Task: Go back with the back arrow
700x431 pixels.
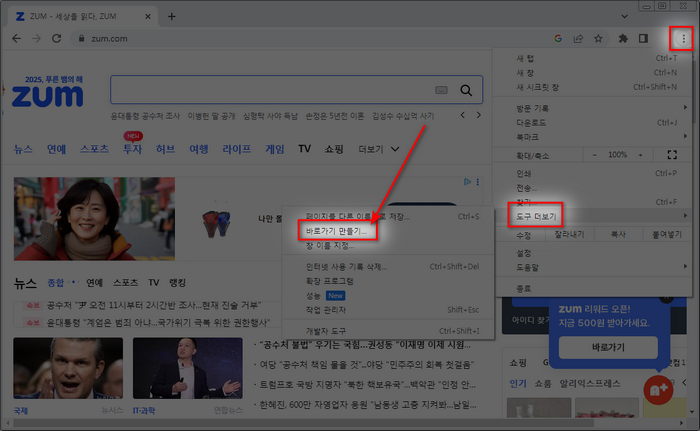Action: pyautogui.click(x=17, y=39)
